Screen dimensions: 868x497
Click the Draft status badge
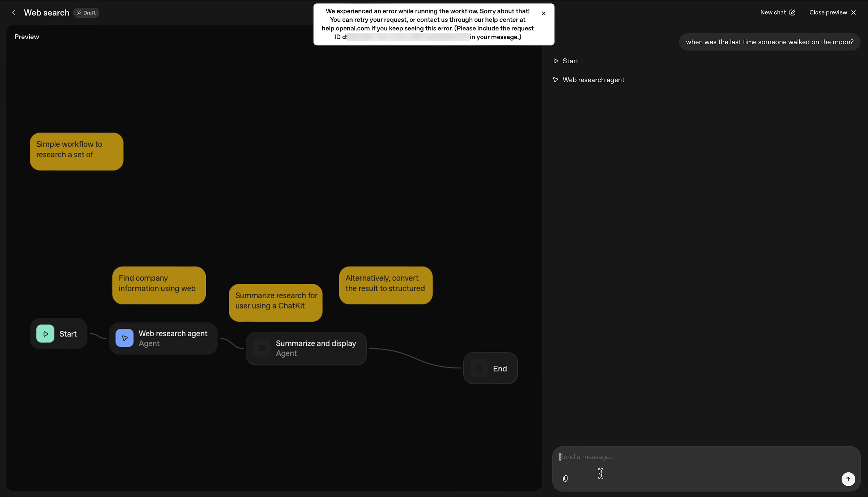tap(86, 13)
